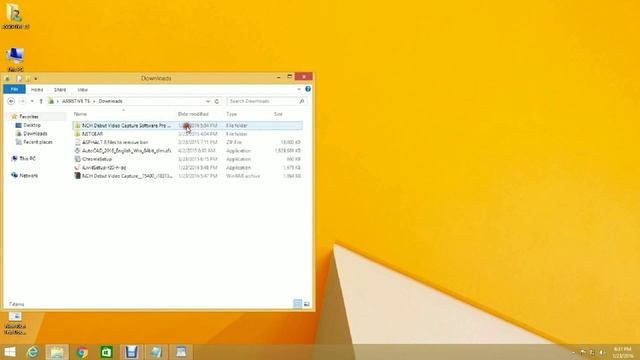
Task: Open the Quick Access Toolbar dropdown
Action: click(36, 78)
